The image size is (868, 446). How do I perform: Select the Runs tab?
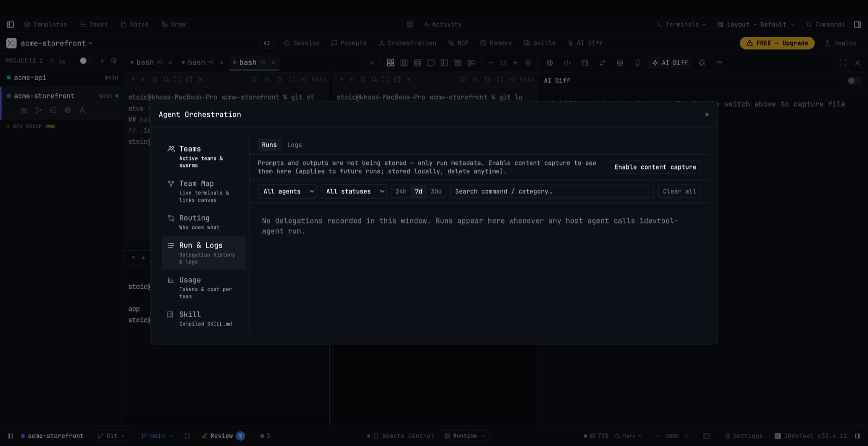[269, 145]
